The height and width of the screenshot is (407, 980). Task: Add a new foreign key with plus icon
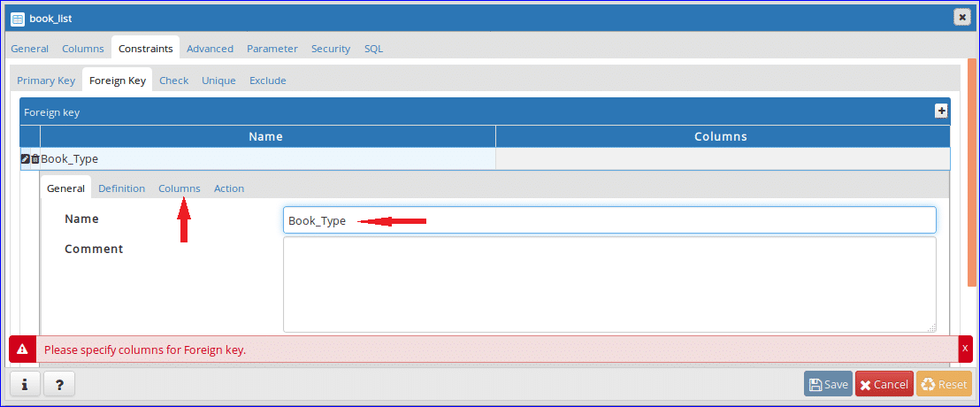click(940, 111)
